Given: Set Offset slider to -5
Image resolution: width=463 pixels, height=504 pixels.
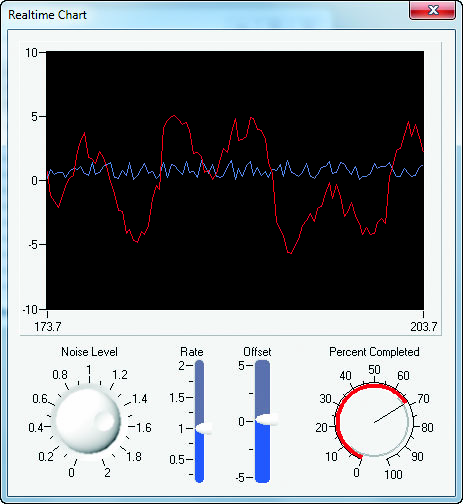Looking at the screenshot, I should pyautogui.click(x=262, y=477).
